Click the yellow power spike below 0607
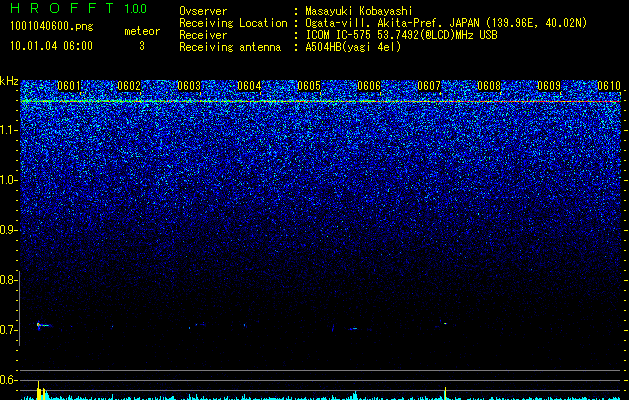Viewport: 629px width, 400px height. coord(445,393)
